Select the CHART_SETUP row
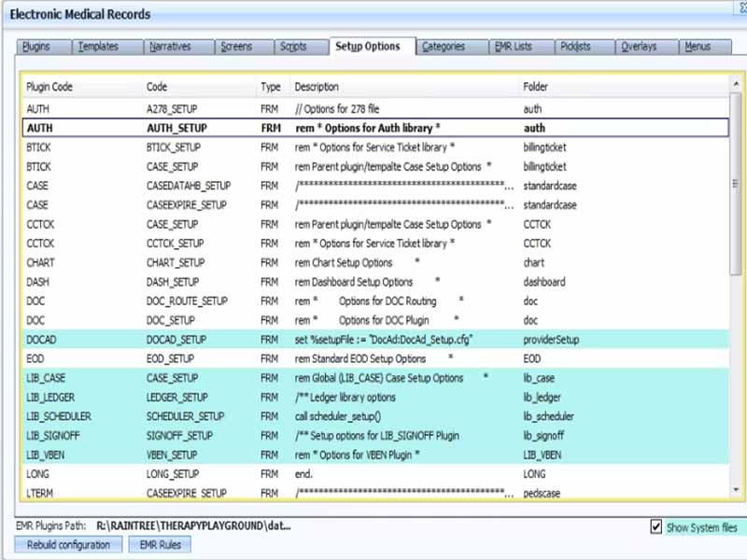Image resolution: width=747 pixels, height=560 pixels. point(175,263)
